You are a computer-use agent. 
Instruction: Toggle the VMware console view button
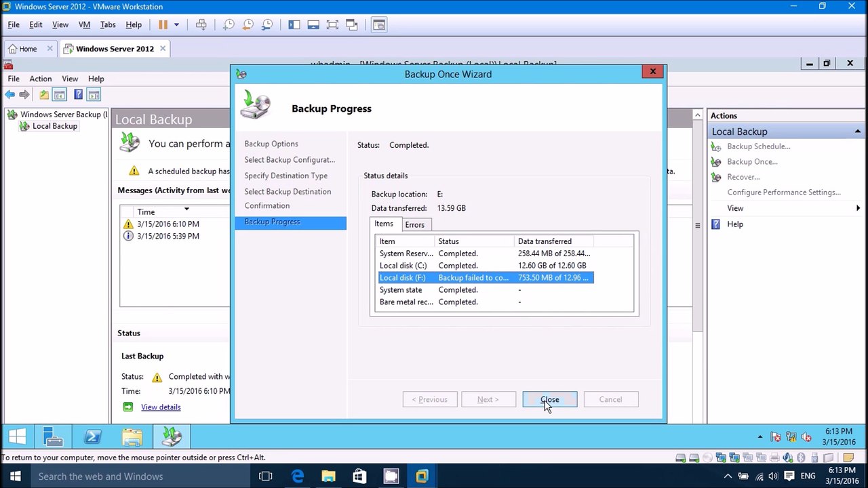379,24
